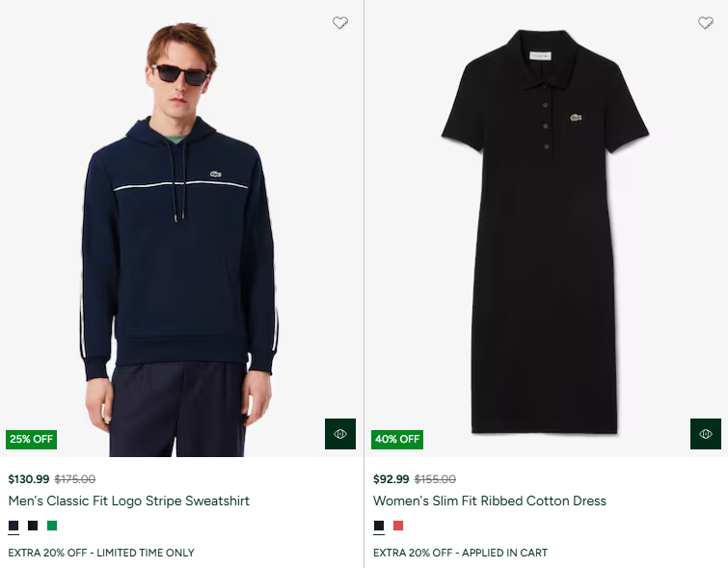This screenshot has height=568, width=728.
Task: Add the Logo Stripe Sweatshirt to wishlist
Action: (340, 23)
